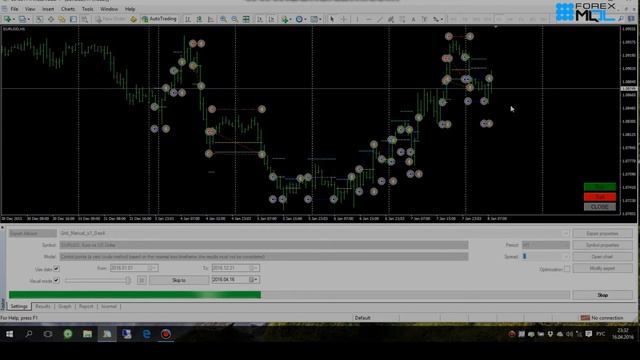Switch to the Results tab
Viewport: 640px width, 360px height.
coord(42,306)
